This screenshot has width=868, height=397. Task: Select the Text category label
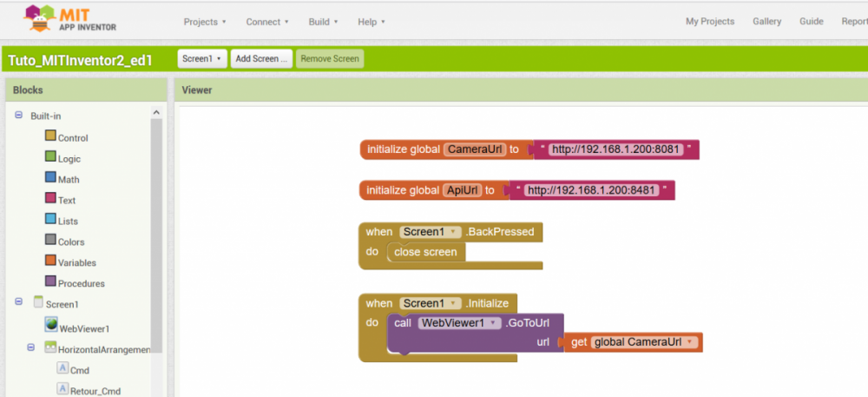pyautogui.click(x=67, y=201)
